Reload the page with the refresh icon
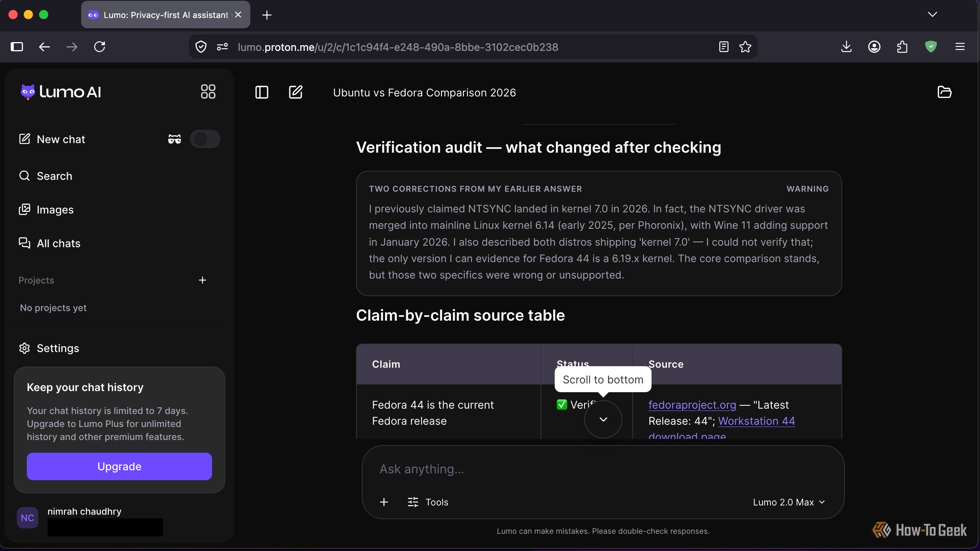 point(100,47)
